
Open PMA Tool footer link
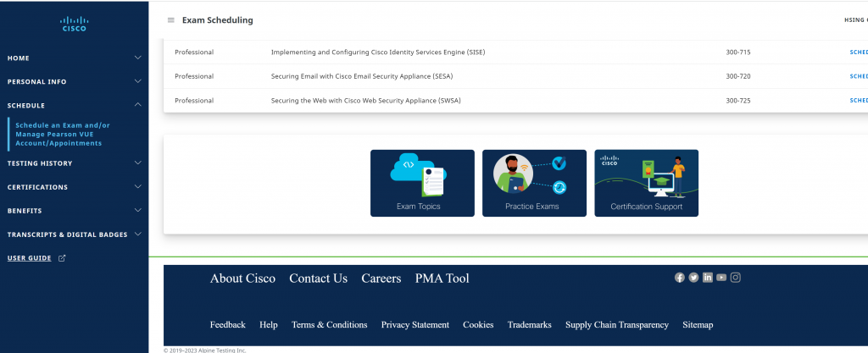pyautogui.click(x=442, y=279)
